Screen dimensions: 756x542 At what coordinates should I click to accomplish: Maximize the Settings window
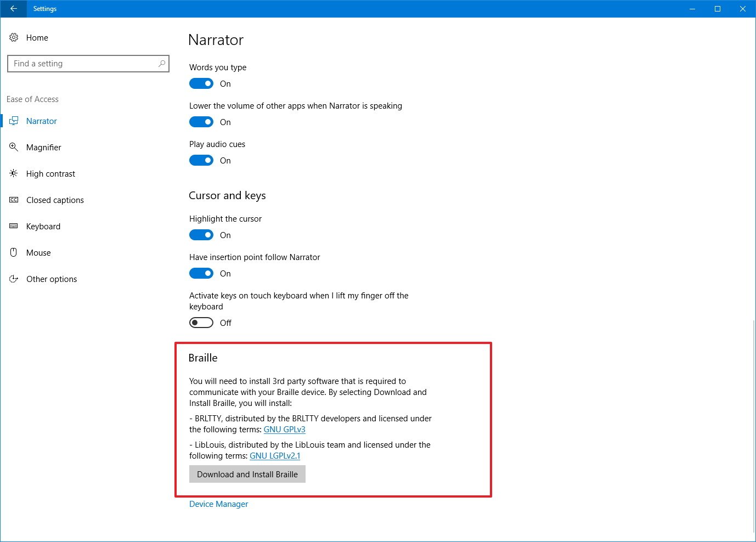click(718, 9)
